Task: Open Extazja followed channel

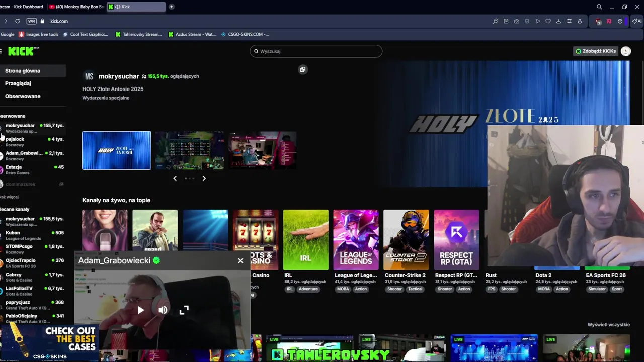Action: [33, 170]
